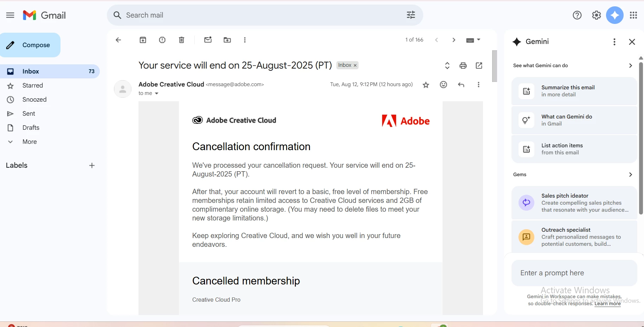644x327 pixels.
Task: Show recipient details next to 'to me'
Action: pyautogui.click(x=156, y=94)
